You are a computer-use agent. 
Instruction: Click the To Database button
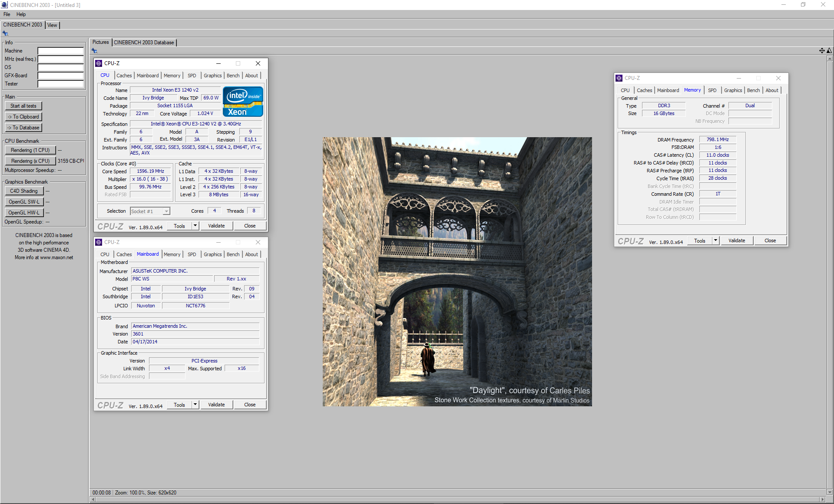pos(23,128)
